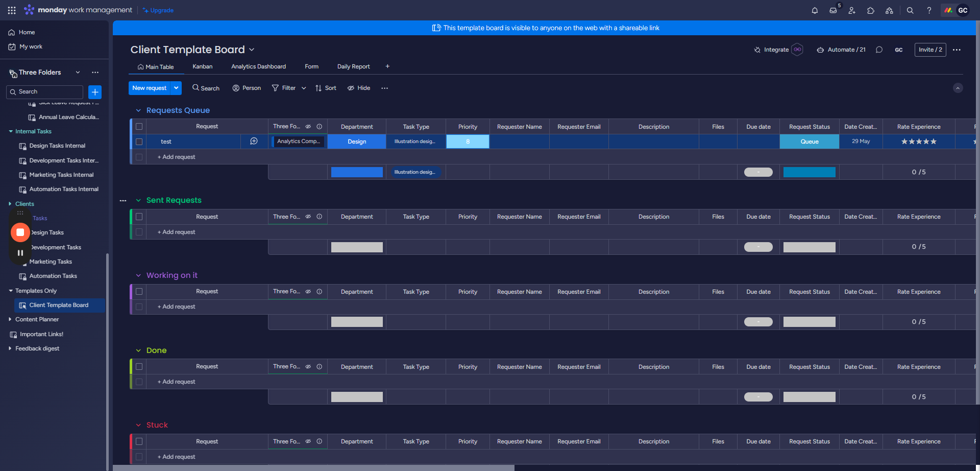Open the toolbar more options dots
Screen dimensions: 980x471
(384, 88)
